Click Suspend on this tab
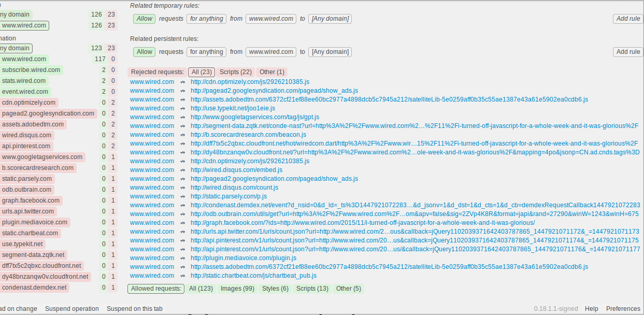Viewport: 644px width, 315px height. coord(135,309)
